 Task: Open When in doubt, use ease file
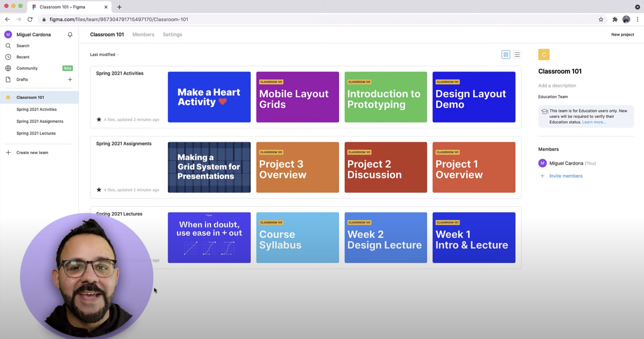coord(209,238)
